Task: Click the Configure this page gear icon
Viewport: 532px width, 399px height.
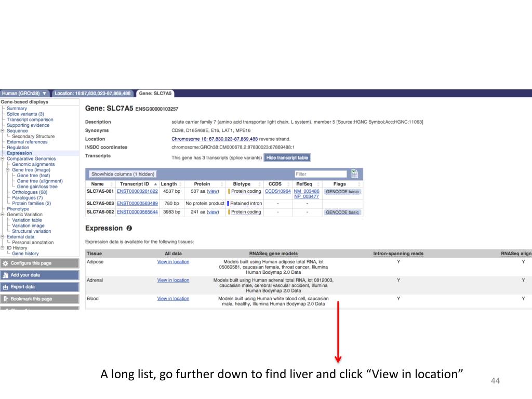Action: pos(5,263)
